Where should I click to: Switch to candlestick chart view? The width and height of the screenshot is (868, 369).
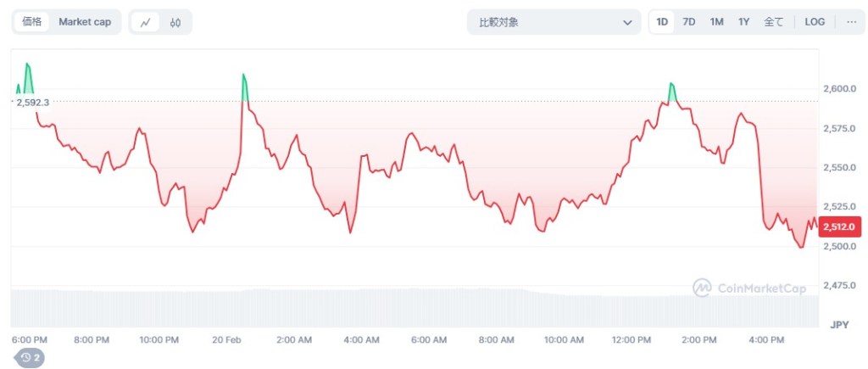pos(175,22)
